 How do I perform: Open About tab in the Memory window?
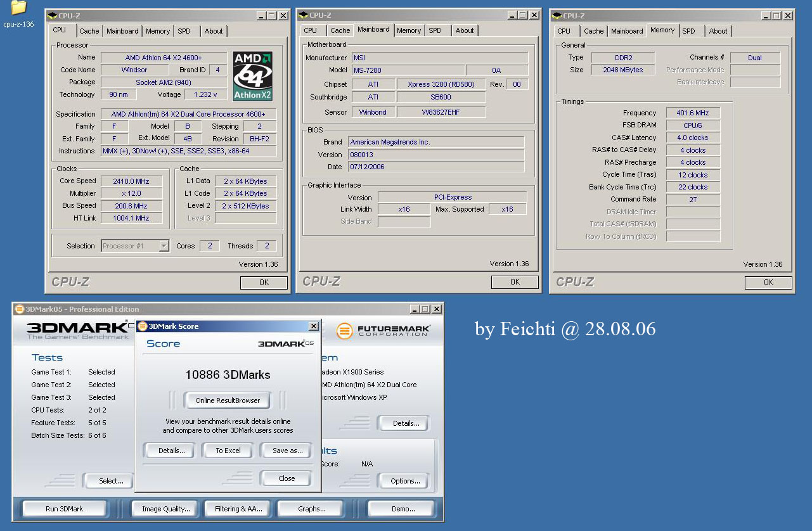click(x=718, y=31)
